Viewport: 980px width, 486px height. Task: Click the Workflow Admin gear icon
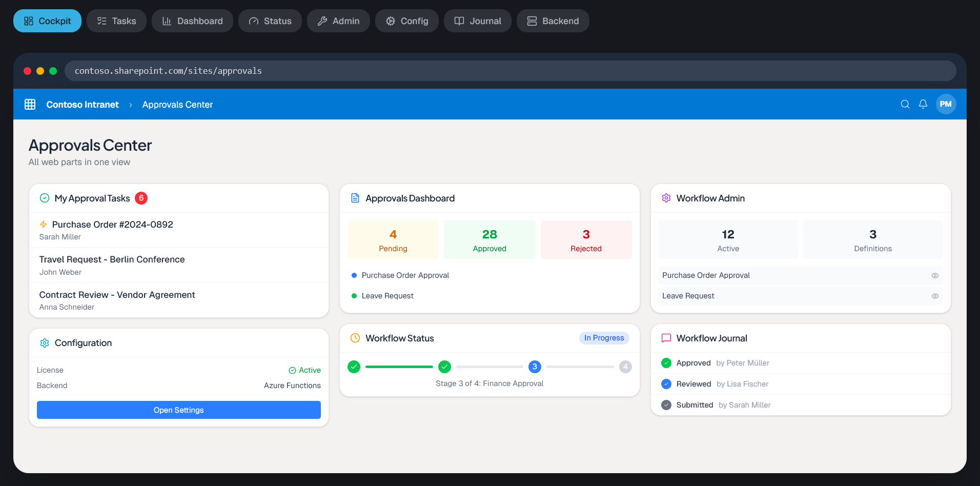666,198
